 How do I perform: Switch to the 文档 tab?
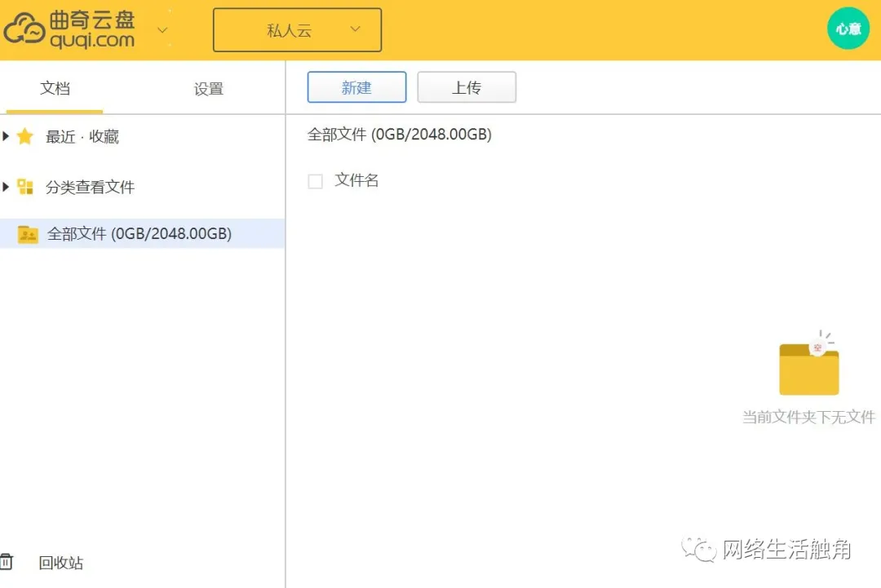55,88
